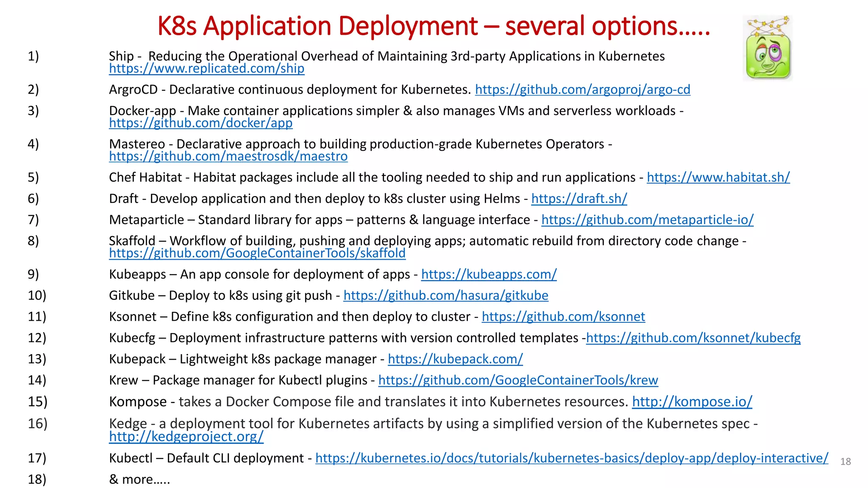Click the slide page number 18
This screenshot has width=868, height=488.
coord(846,462)
